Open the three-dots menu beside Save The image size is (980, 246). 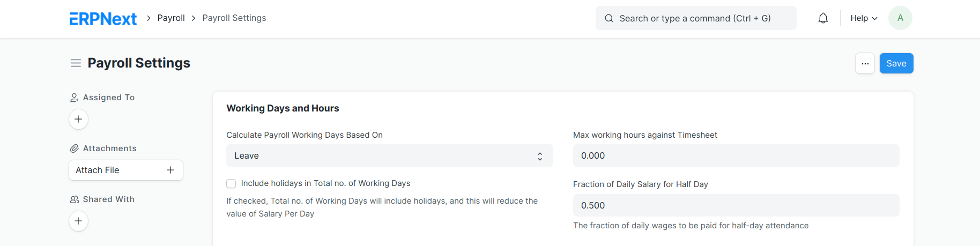point(865,63)
